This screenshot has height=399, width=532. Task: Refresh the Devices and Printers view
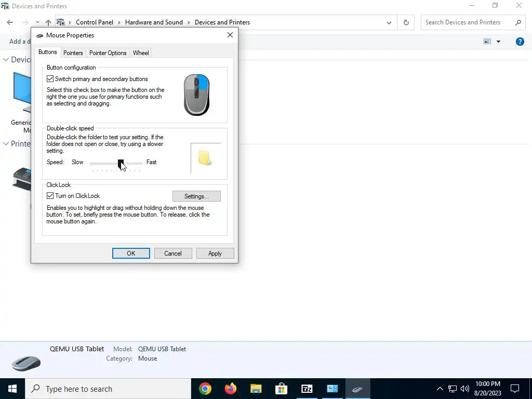[406, 23]
